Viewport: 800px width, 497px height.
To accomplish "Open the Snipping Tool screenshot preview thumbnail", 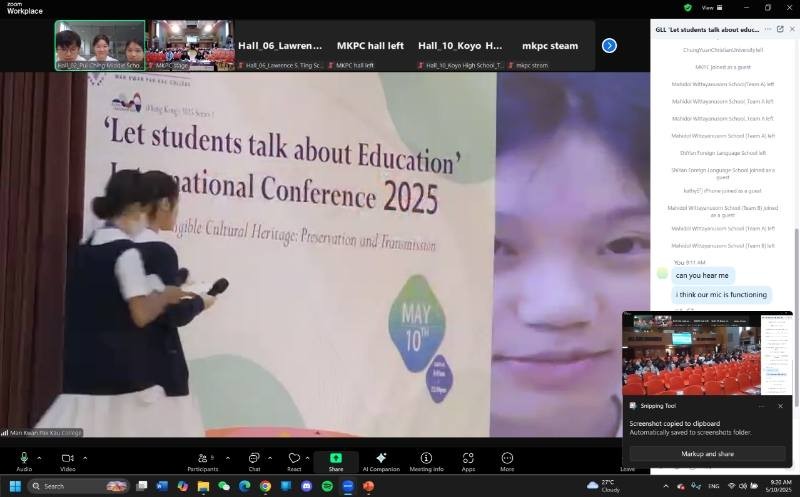I will pos(707,354).
